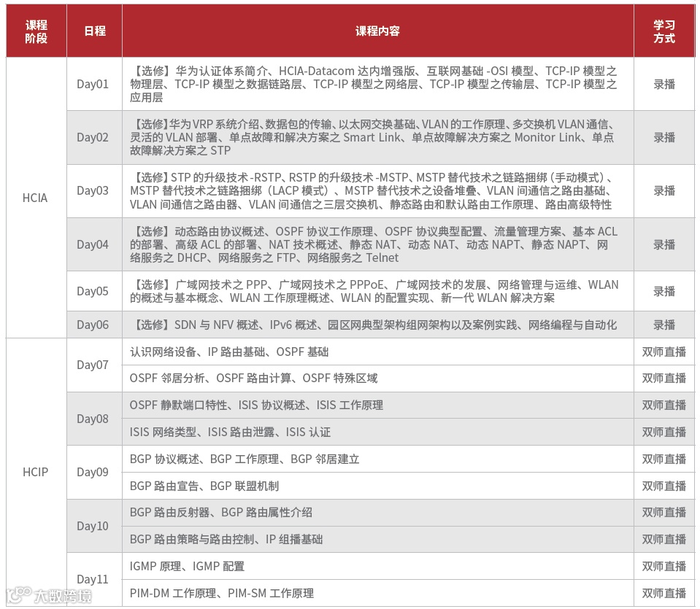This screenshot has width=700, height=609.
Task: Click 录播 in the Day06 row
Action: point(664,325)
